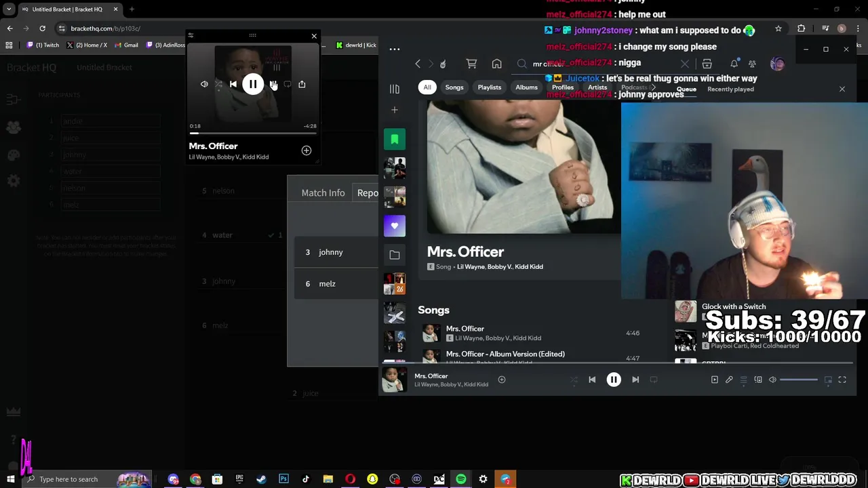This screenshot has height=488, width=868.
Task: Open the green bookmark playlist
Action: pos(395,140)
